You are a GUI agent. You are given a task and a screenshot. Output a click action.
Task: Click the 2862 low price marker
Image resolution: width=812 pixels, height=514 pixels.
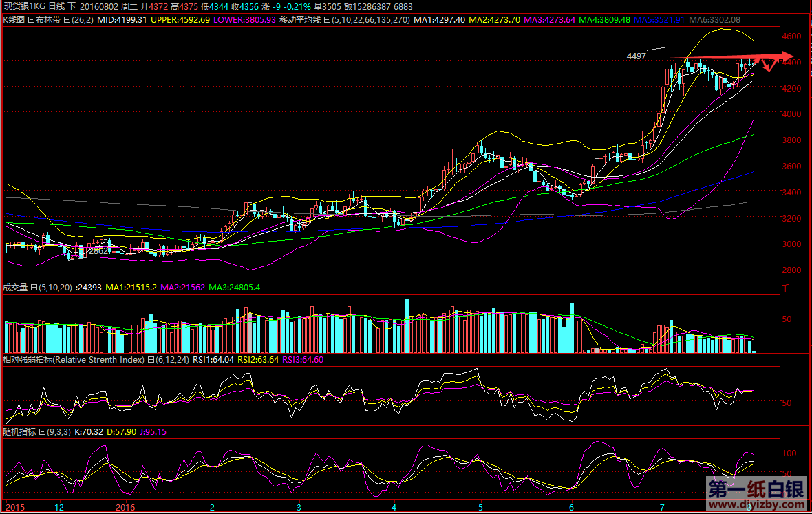coord(97,251)
